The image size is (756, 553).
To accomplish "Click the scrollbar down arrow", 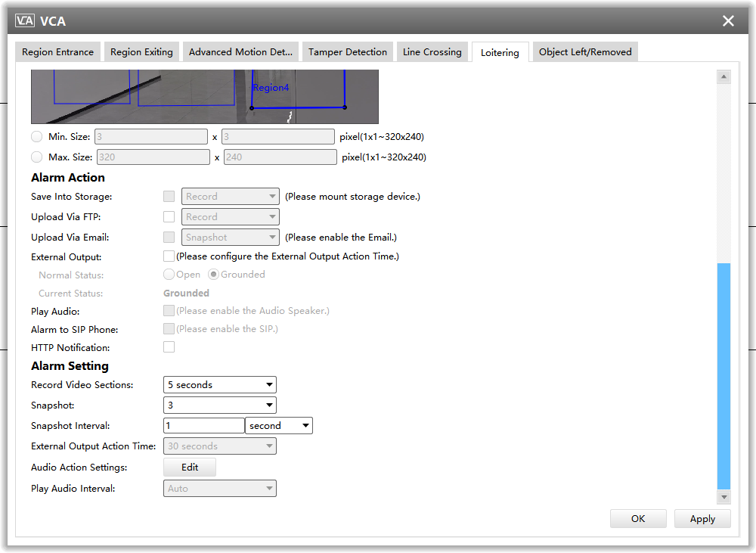I will pyautogui.click(x=723, y=496).
